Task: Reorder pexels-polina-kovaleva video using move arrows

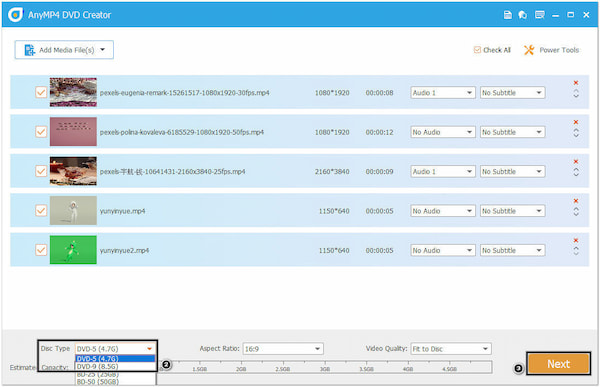Action: click(576, 133)
